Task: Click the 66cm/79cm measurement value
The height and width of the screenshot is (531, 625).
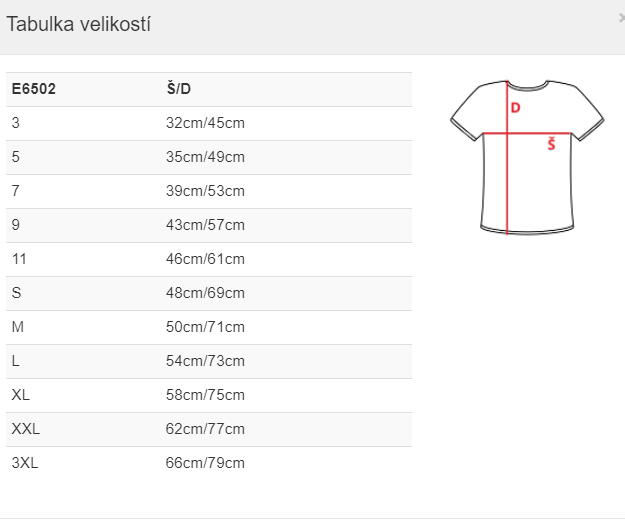Action: coord(205,463)
